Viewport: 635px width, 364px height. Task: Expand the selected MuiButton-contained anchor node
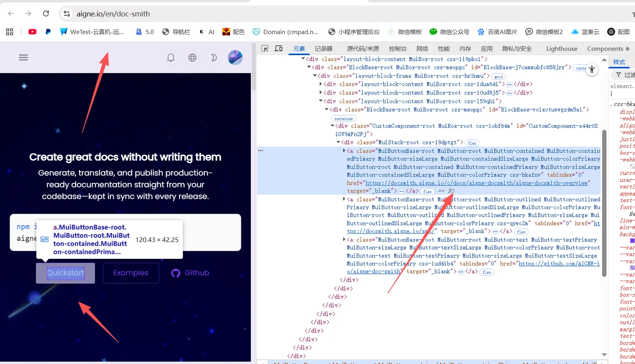click(344, 151)
